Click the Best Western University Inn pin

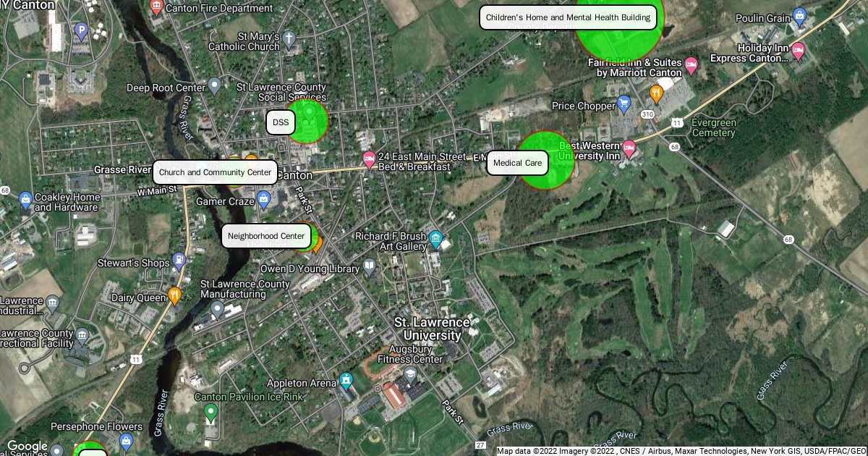629,149
